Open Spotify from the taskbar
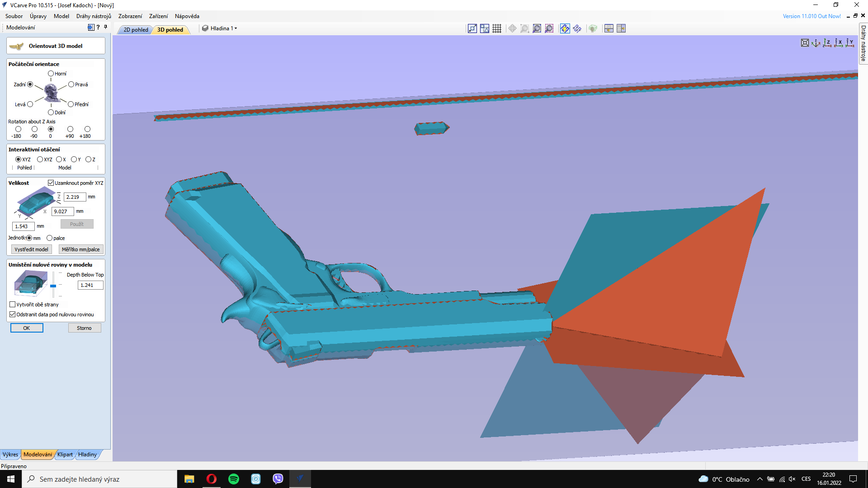The height and width of the screenshot is (488, 868). click(x=234, y=479)
